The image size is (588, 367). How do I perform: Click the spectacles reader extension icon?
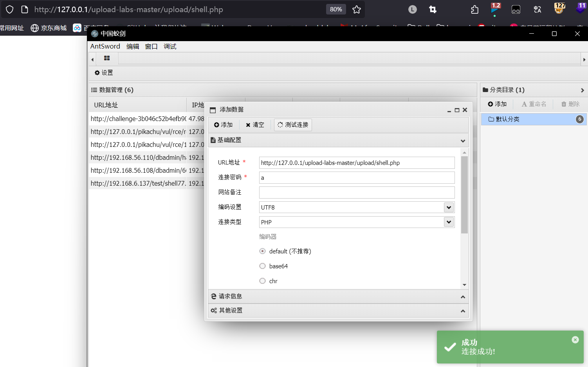516,9
